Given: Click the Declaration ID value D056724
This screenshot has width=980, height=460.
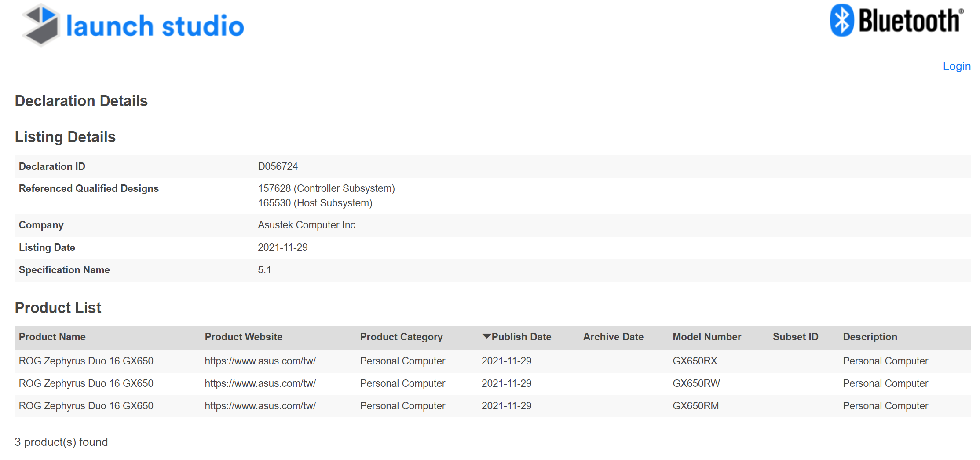Looking at the screenshot, I should 278,166.
